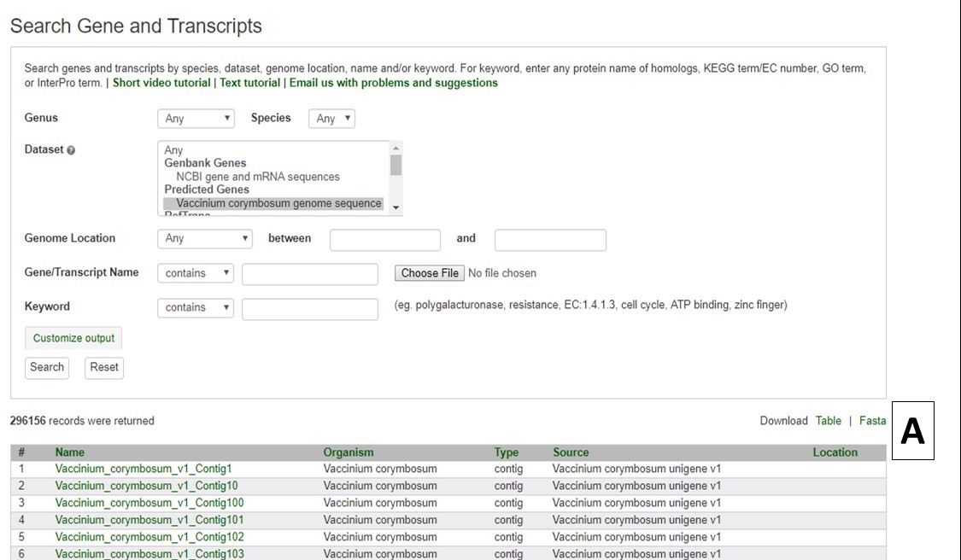
Task: Click the 'Search Gene and Transcripts' page heading
Action: (x=136, y=26)
